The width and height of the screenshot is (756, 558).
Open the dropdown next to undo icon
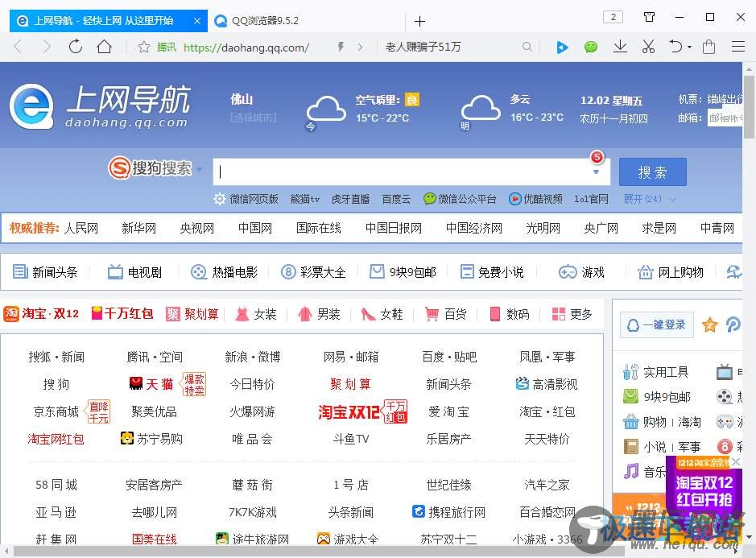[689, 48]
